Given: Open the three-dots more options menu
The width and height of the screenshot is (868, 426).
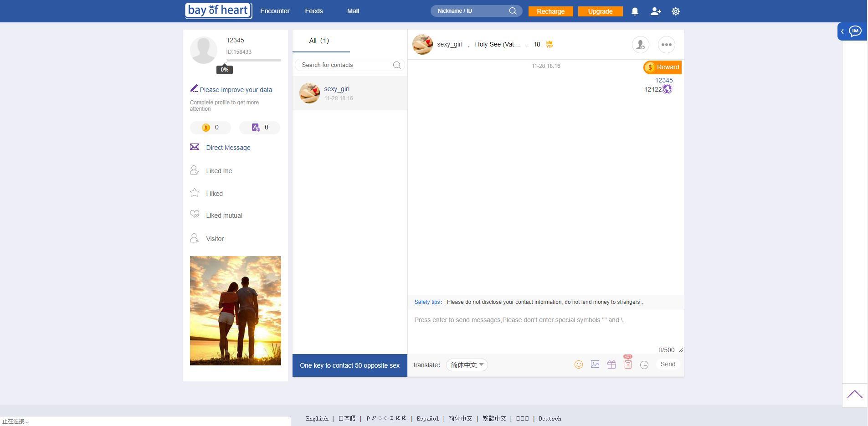Looking at the screenshot, I should point(666,45).
